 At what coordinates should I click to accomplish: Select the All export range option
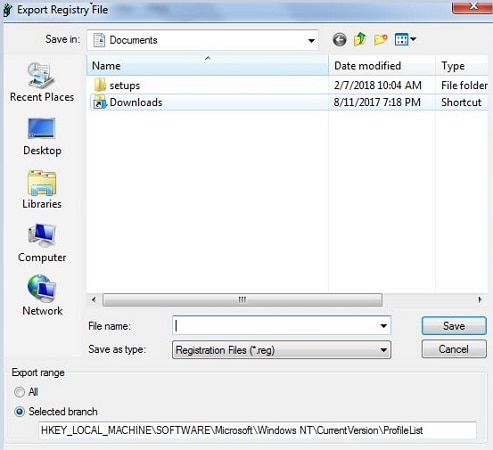click(19, 392)
